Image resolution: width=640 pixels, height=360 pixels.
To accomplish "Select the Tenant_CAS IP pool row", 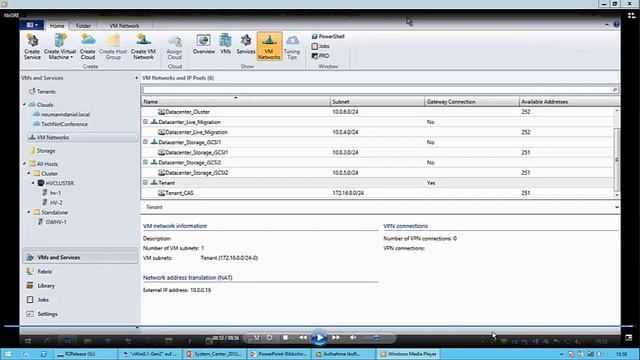I will coord(377,193).
